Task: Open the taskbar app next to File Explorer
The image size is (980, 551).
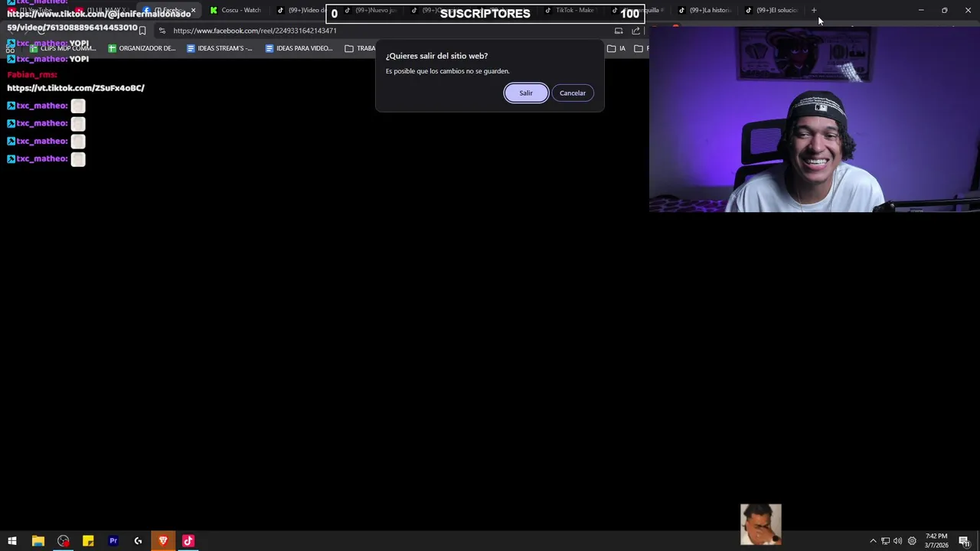Action: coord(63,541)
